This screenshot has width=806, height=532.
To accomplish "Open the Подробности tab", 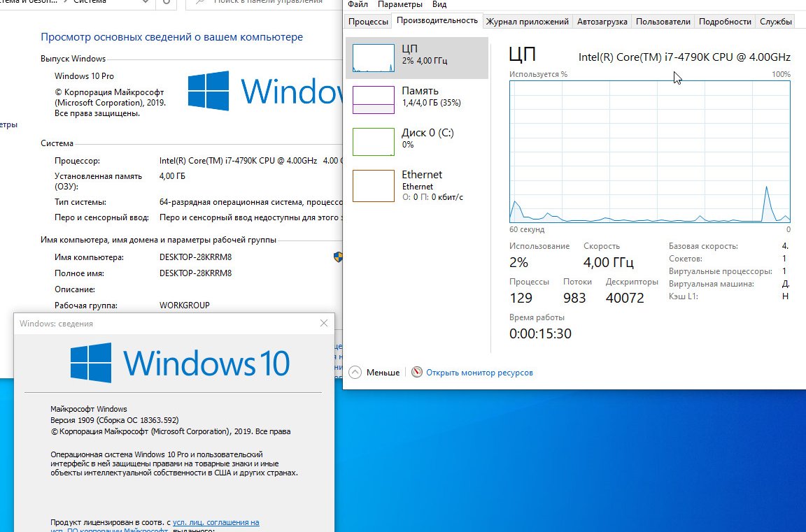I will point(725,22).
